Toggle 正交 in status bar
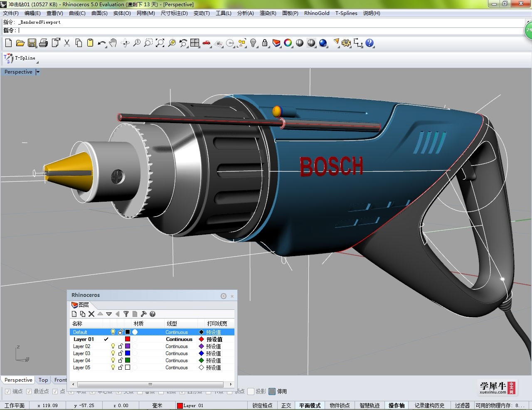This screenshot has width=532, height=410. (286, 405)
